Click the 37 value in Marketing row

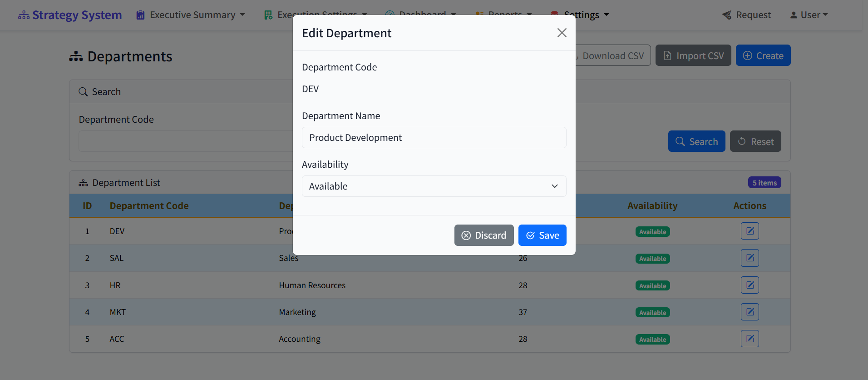(523, 312)
